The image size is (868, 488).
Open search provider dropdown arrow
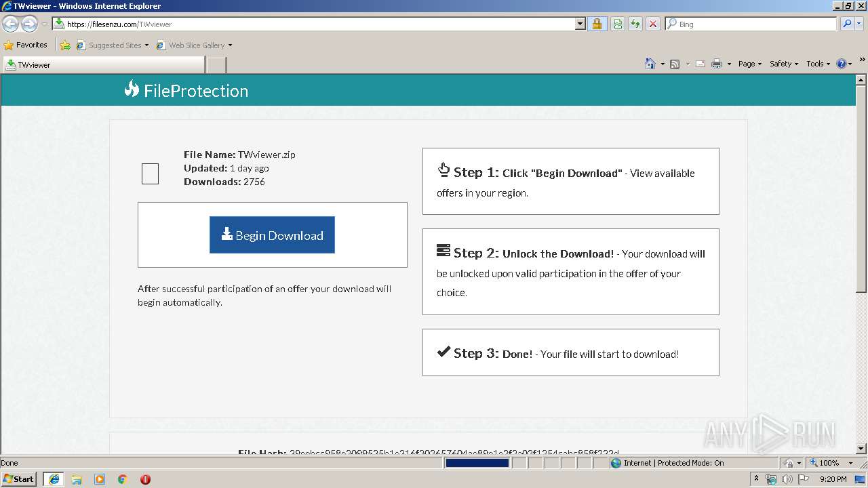point(860,24)
